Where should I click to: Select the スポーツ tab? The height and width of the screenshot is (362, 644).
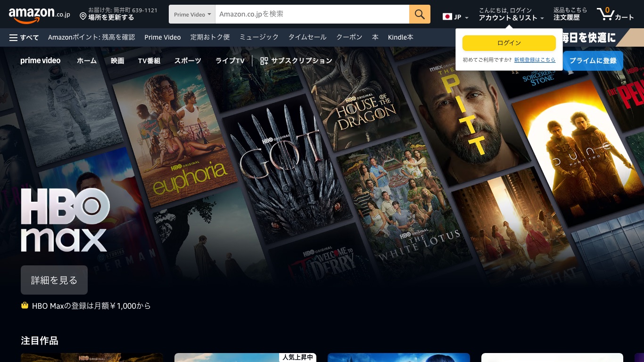click(188, 61)
